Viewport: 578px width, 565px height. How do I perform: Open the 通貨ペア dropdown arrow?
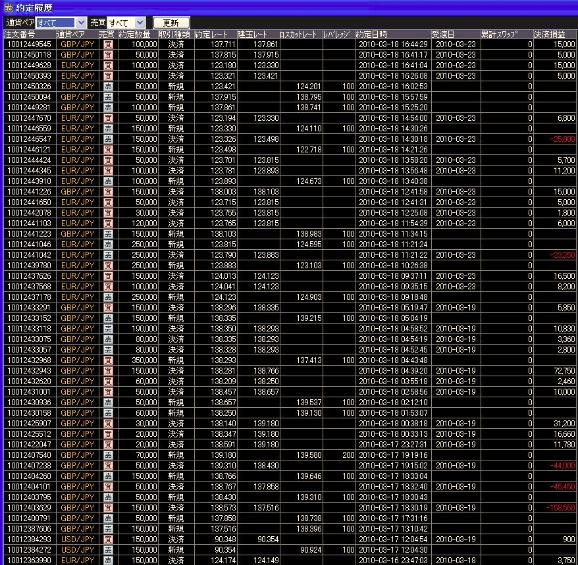(x=81, y=23)
